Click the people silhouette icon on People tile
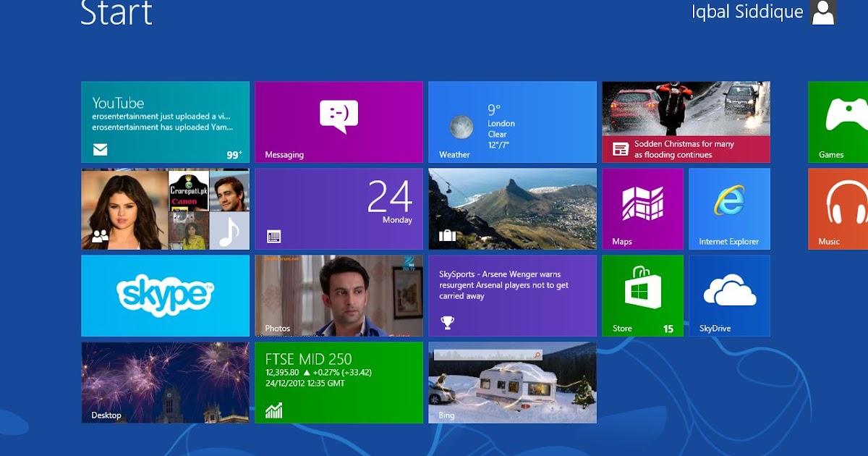 coord(100,235)
